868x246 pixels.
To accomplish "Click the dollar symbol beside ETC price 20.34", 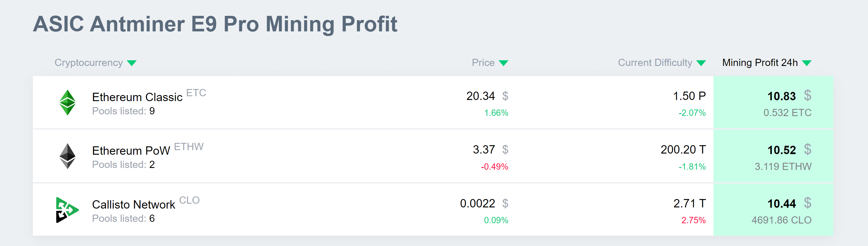I will tap(505, 96).
